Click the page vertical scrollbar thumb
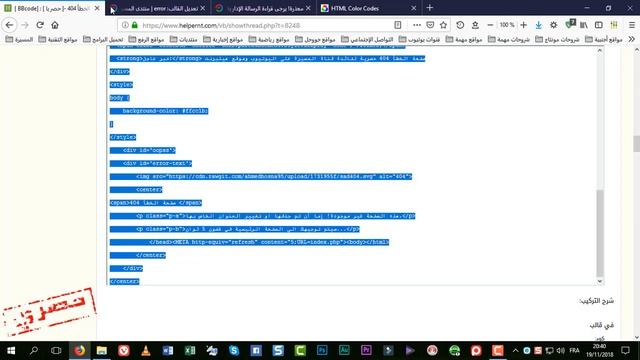This screenshot has height=360, width=640. [637, 144]
